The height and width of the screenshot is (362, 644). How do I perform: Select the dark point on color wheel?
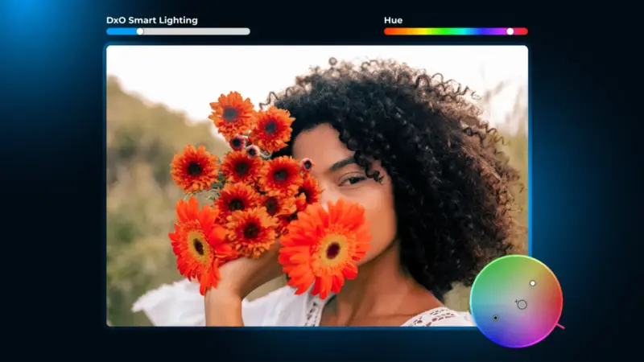[495, 318]
